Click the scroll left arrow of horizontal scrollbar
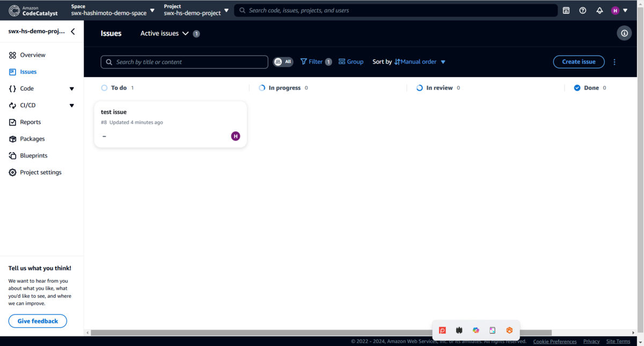The image size is (644, 346). pyautogui.click(x=87, y=333)
